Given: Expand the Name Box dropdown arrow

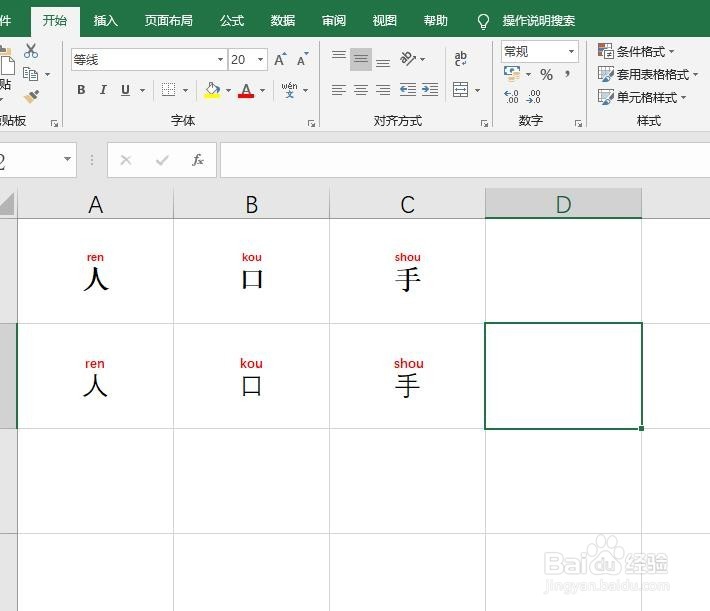Looking at the screenshot, I should tap(67, 159).
